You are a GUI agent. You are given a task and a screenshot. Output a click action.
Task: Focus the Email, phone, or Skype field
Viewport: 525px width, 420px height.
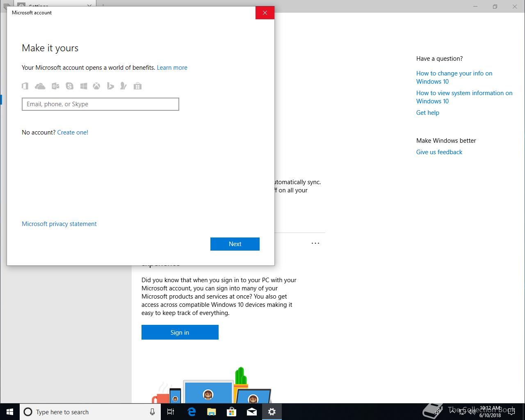click(x=100, y=104)
